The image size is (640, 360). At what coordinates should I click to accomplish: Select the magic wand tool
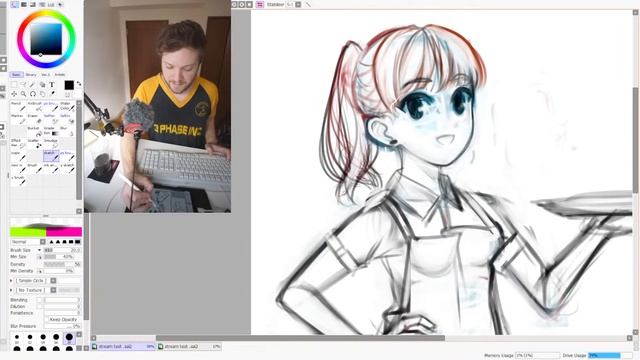coord(33,84)
